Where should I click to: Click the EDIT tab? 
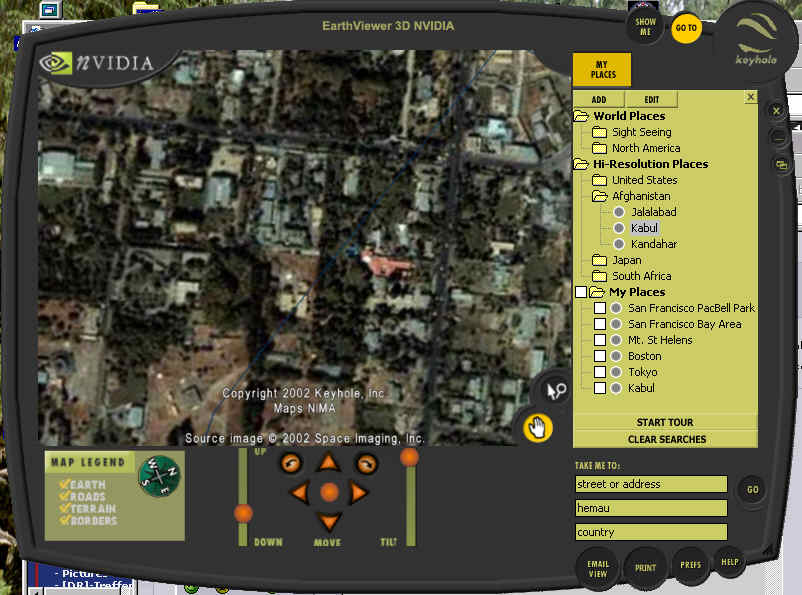tap(652, 99)
